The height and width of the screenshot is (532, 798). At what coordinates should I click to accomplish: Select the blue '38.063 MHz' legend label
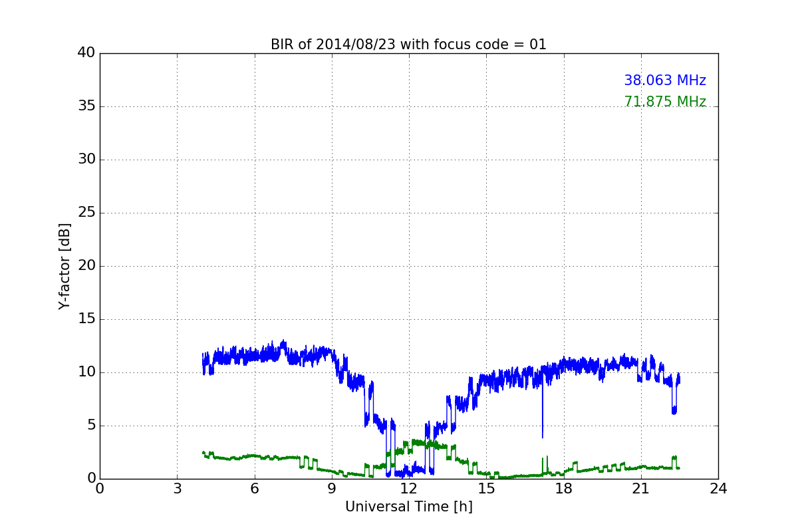[665, 80]
